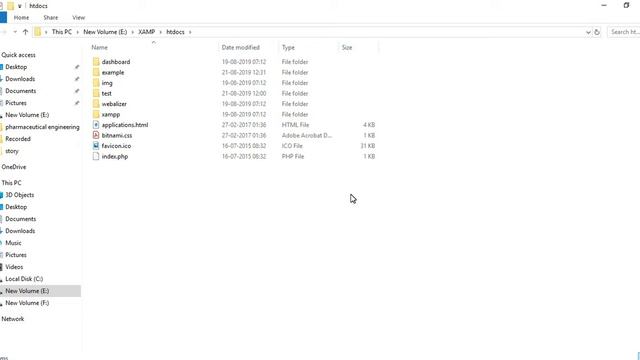Refresh the htdocs folder view
Image resolution: width=640 pixels, height=360 pixels.
click(597, 32)
